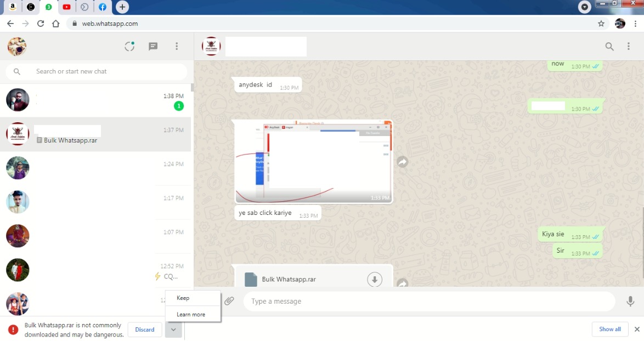Select Keep from download menu

[x=183, y=298]
